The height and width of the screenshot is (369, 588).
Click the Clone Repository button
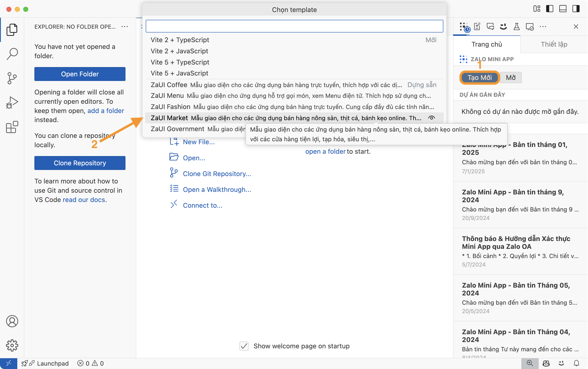tap(80, 163)
